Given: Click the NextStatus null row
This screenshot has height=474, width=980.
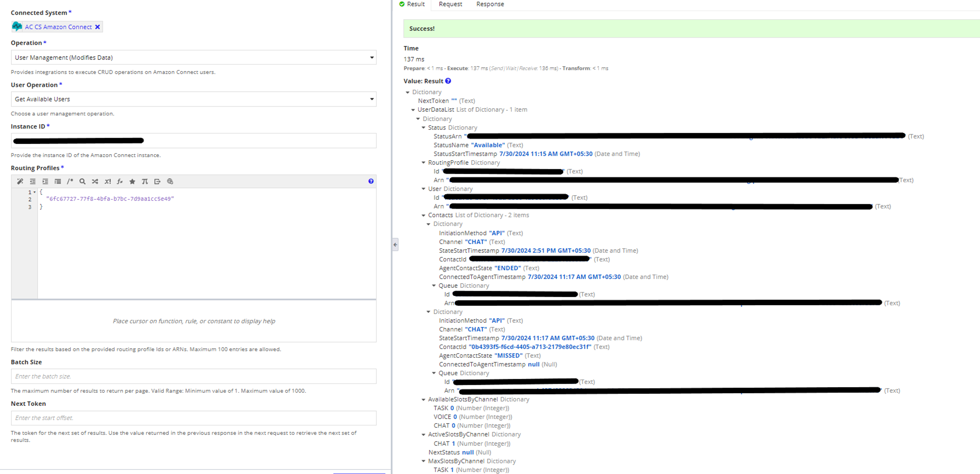Looking at the screenshot, I should 460,452.
